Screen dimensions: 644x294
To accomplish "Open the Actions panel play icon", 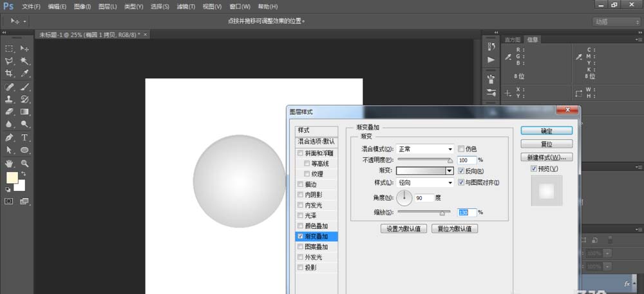I will pos(491,60).
